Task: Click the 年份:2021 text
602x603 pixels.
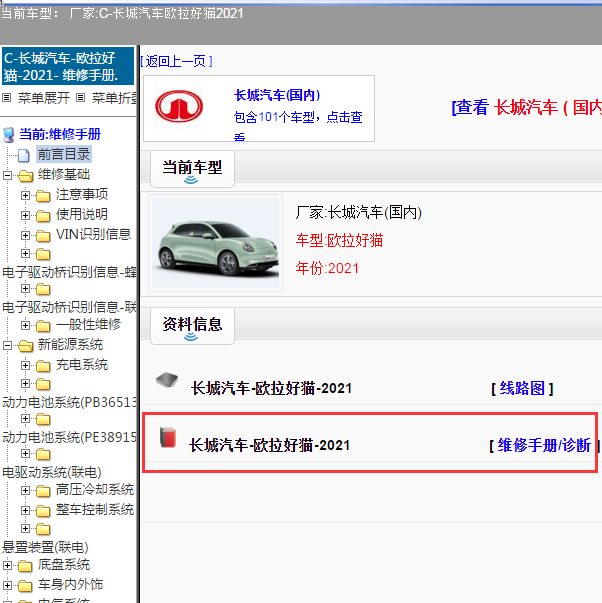Action: tap(327, 268)
